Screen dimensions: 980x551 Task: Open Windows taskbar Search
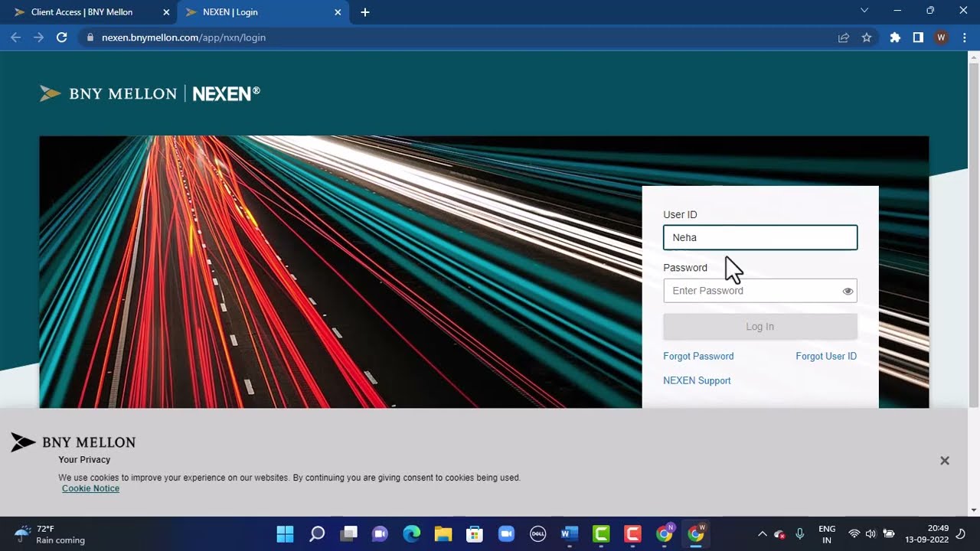317,534
